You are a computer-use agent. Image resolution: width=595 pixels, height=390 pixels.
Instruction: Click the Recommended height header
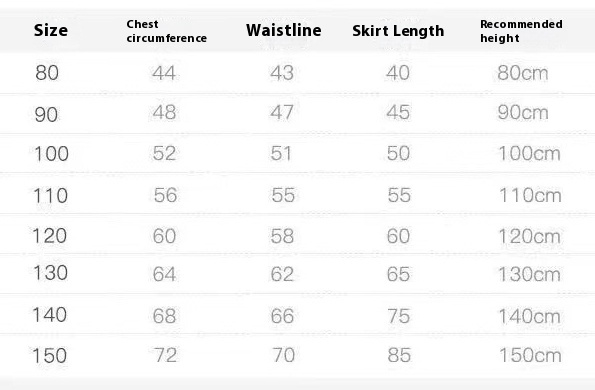521,31
